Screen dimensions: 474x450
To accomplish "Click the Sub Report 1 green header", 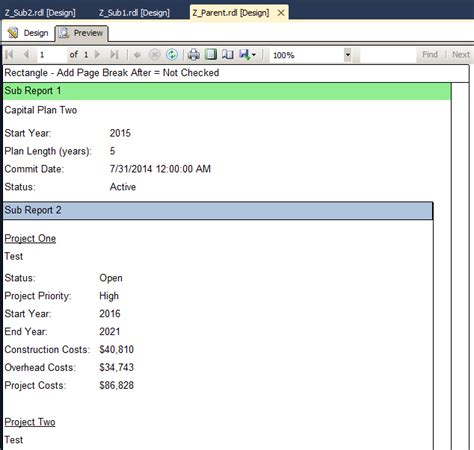I will tap(227, 91).
